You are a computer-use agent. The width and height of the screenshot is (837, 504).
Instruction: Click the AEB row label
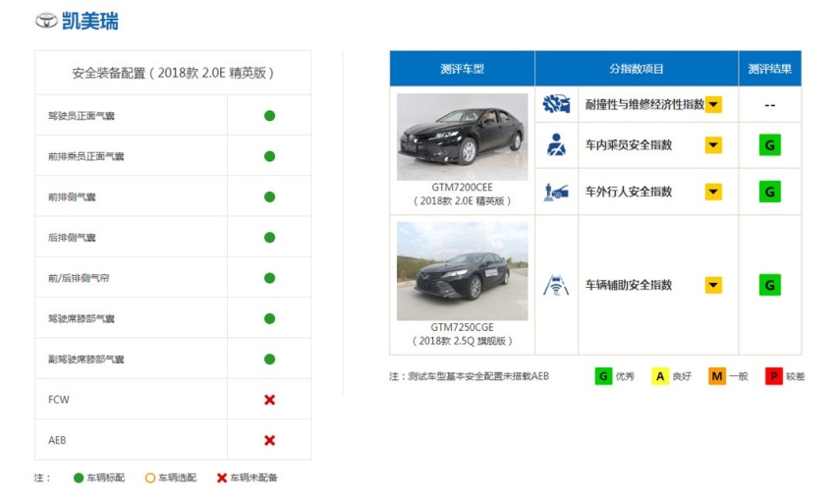point(57,440)
